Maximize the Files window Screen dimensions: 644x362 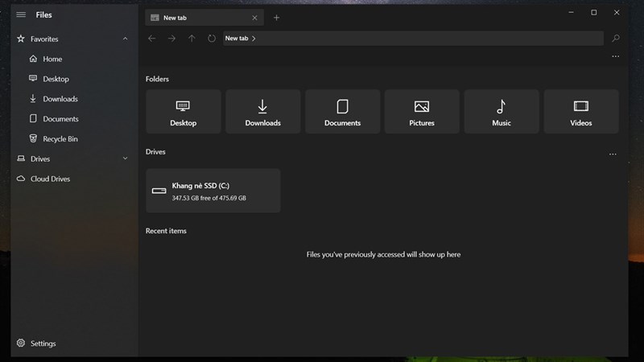pos(594,13)
